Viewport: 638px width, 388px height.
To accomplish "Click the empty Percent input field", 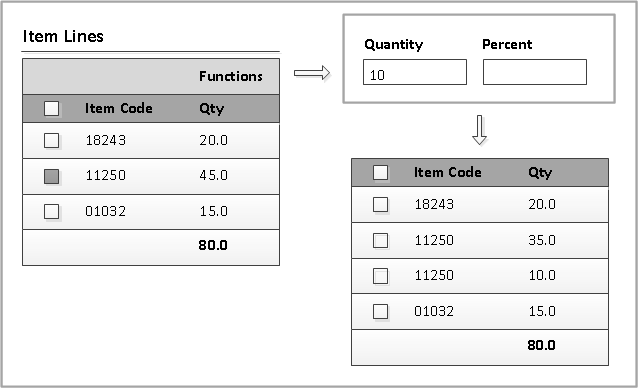I will tap(535, 72).
